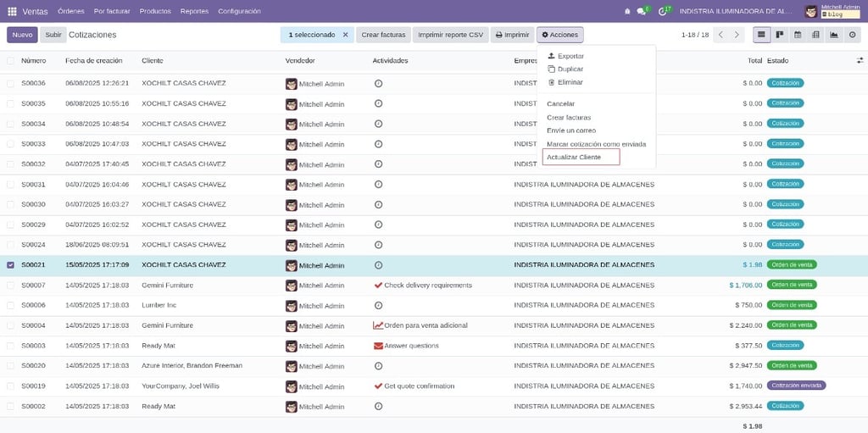Viewport: 868px width, 433px height.
Task: Click activity clock icon for order S00036
Action: tap(378, 83)
